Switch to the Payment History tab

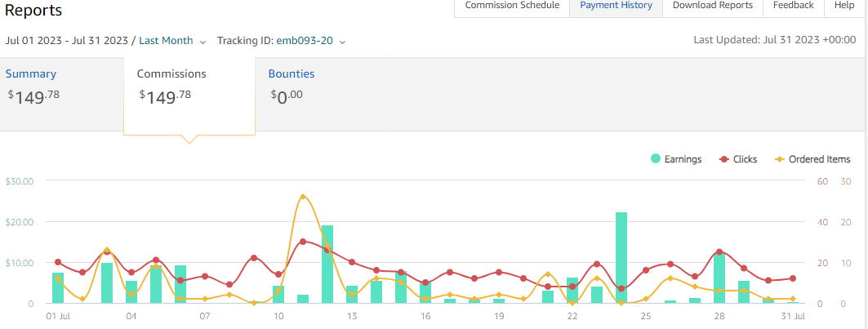616,6
